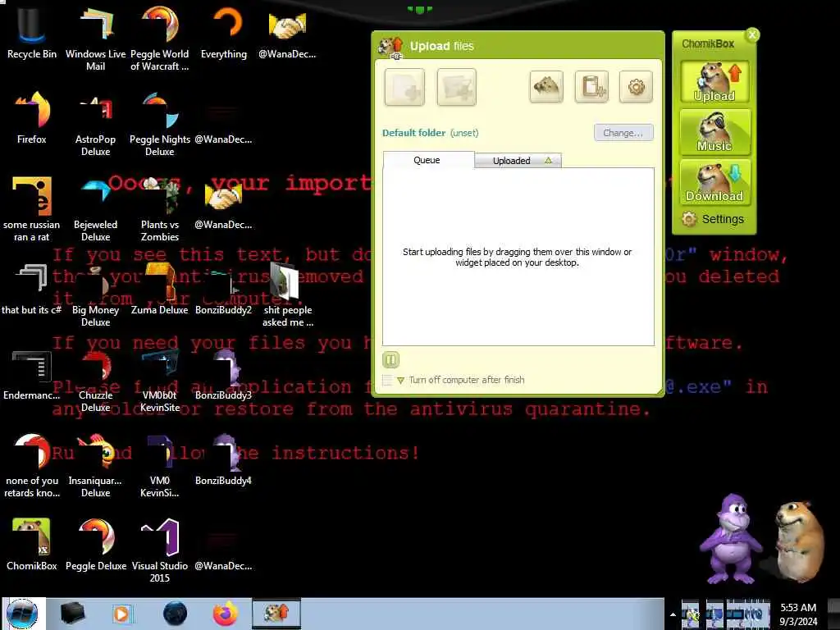
Task: Select VM0b0t KevinSite desktop icon
Action: pyautogui.click(x=160, y=381)
